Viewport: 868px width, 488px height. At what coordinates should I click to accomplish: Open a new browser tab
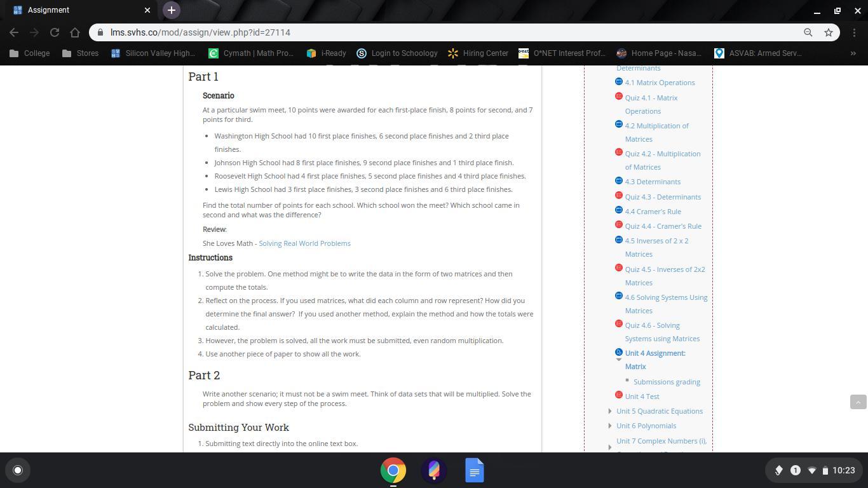(171, 10)
